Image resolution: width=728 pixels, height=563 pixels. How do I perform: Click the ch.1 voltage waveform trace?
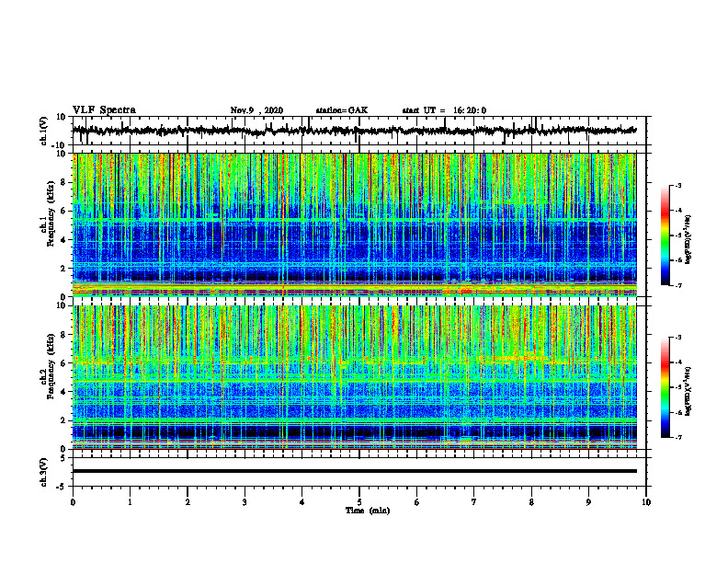pyautogui.click(x=354, y=131)
